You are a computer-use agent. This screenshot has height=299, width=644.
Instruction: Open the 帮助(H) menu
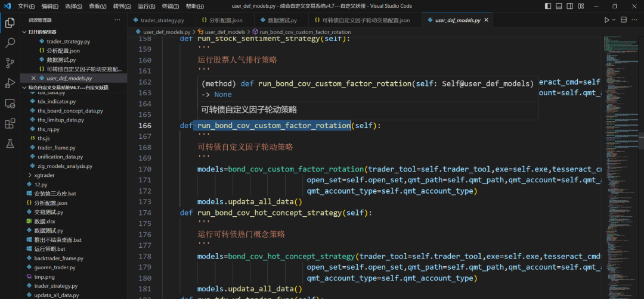[x=194, y=6]
